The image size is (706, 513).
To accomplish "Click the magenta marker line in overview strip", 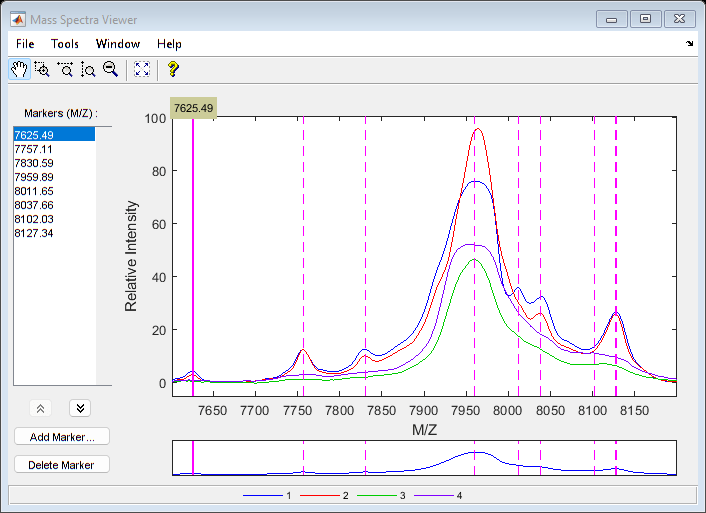I will click(193, 458).
